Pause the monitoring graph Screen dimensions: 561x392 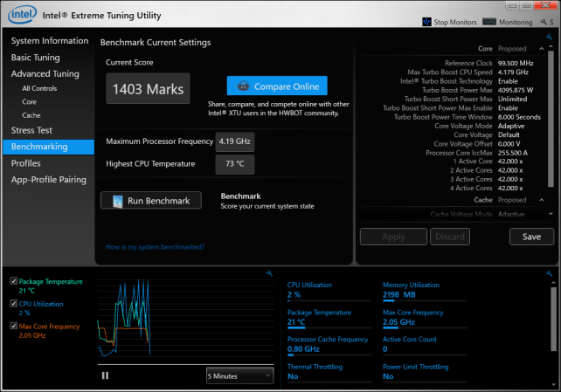pos(105,375)
